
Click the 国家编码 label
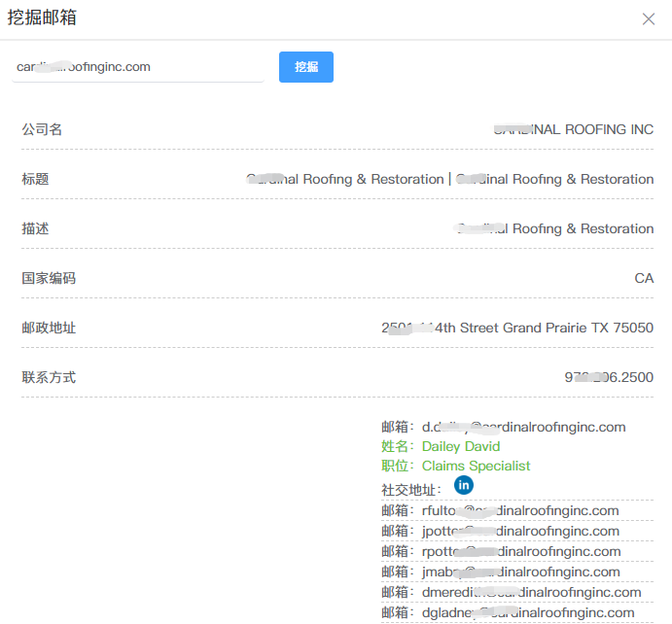click(49, 278)
